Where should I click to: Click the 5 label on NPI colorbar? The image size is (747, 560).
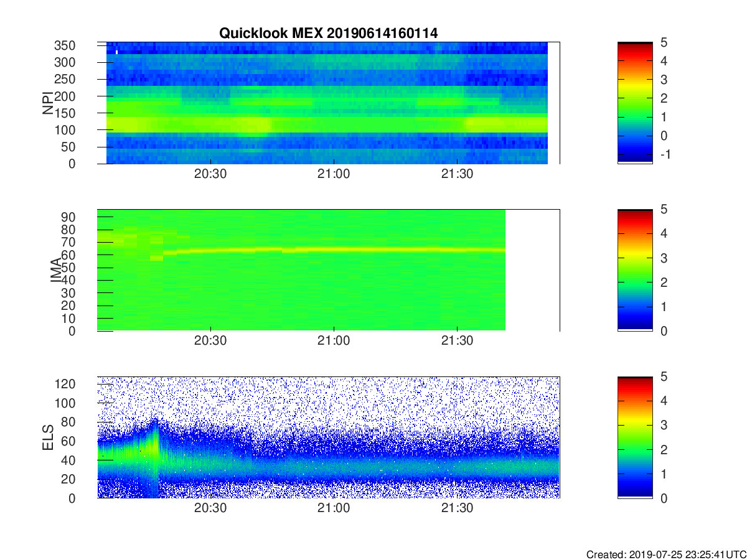click(663, 43)
